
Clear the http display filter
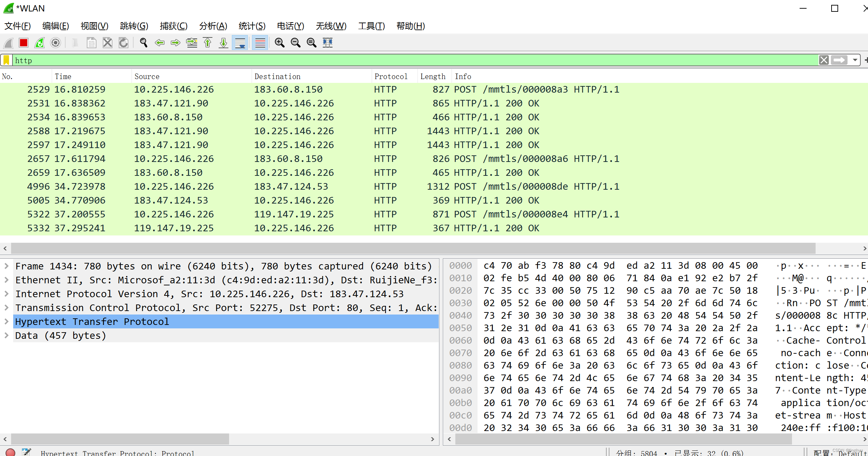(x=824, y=60)
